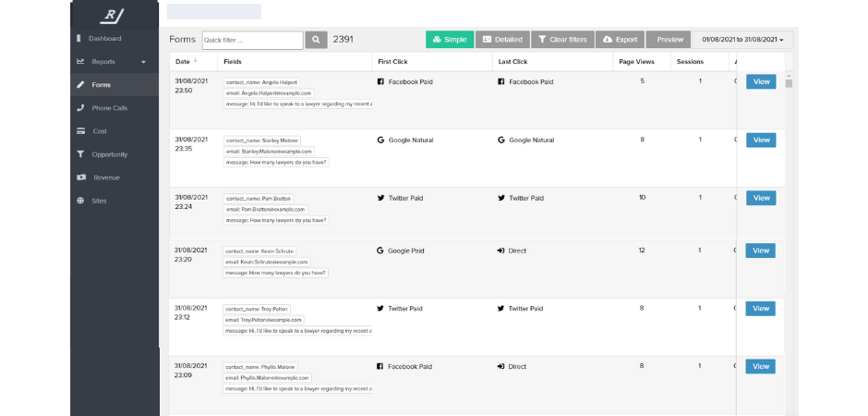Toggle the Preview button
The height and width of the screenshot is (416, 868).
669,40
